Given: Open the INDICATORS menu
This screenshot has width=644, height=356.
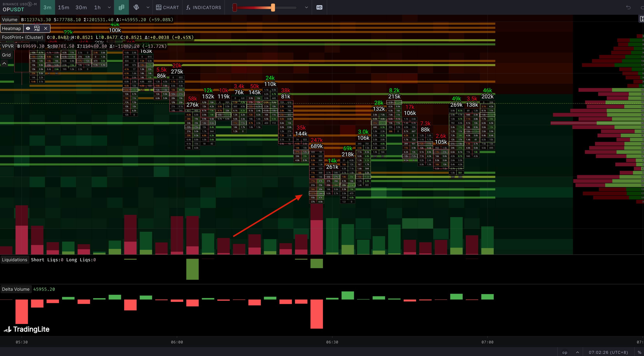Looking at the screenshot, I should point(203,8).
